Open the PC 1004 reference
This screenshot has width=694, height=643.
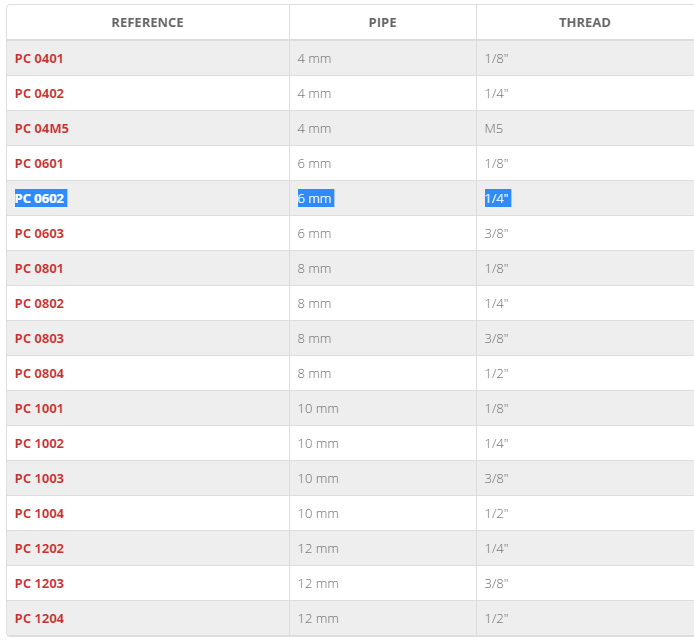(x=39, y=513)
